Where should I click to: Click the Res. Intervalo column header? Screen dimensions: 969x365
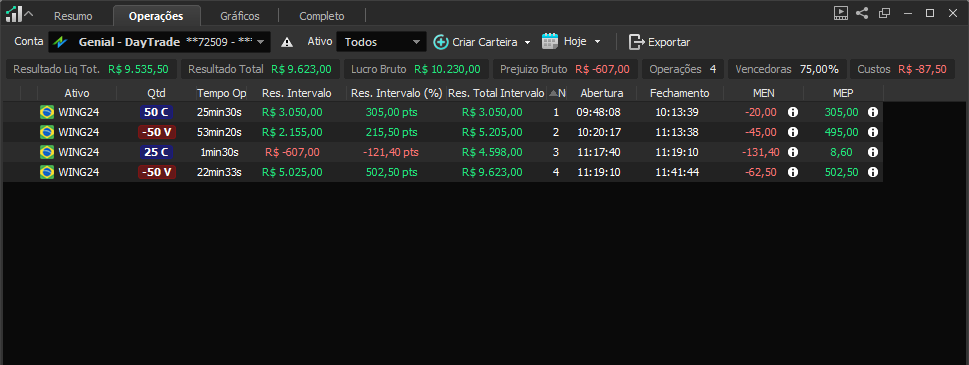(297, 93)
